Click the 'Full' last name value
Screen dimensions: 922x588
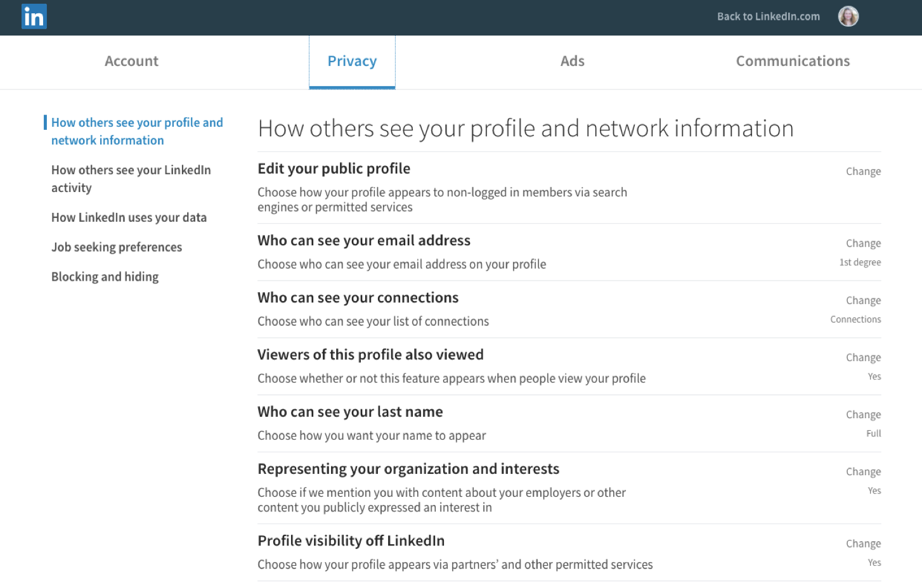click(874, 433)
